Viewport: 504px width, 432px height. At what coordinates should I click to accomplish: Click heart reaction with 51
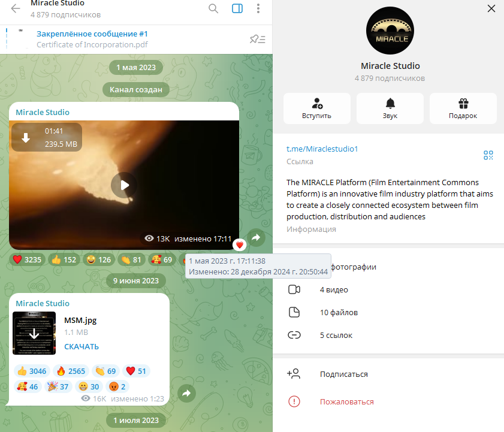point(136,371)
